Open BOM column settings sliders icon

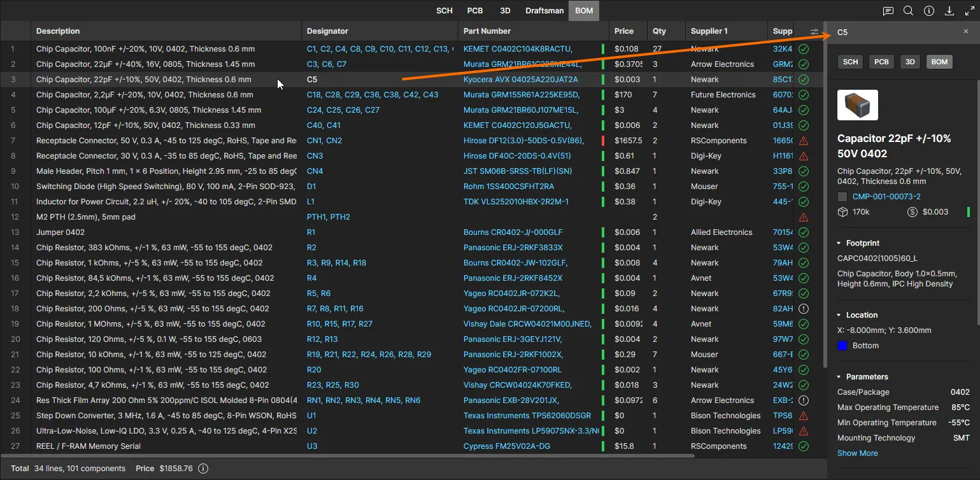814,32
